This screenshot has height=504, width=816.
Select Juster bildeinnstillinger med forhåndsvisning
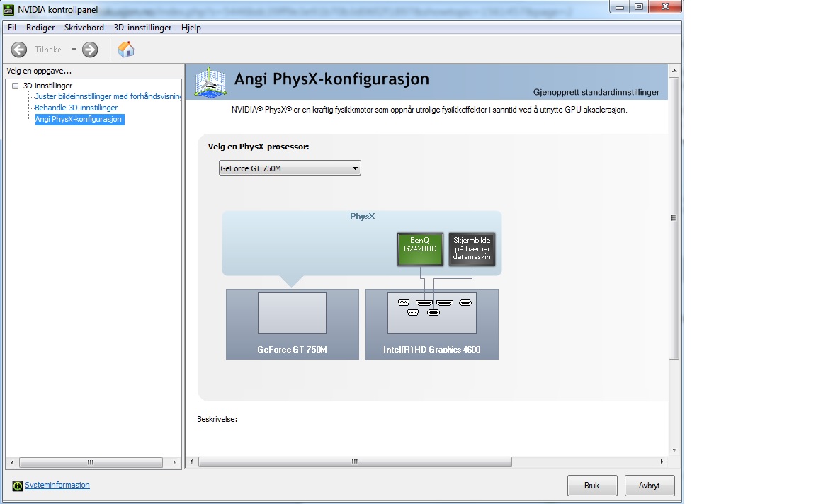pyautogui.click(x=108, y=96)
